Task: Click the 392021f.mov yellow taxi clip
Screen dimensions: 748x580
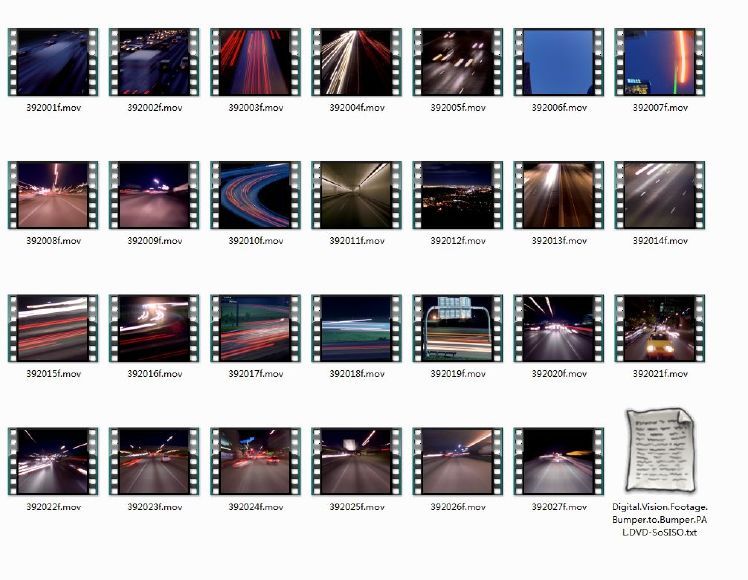Action: [659, 328]
